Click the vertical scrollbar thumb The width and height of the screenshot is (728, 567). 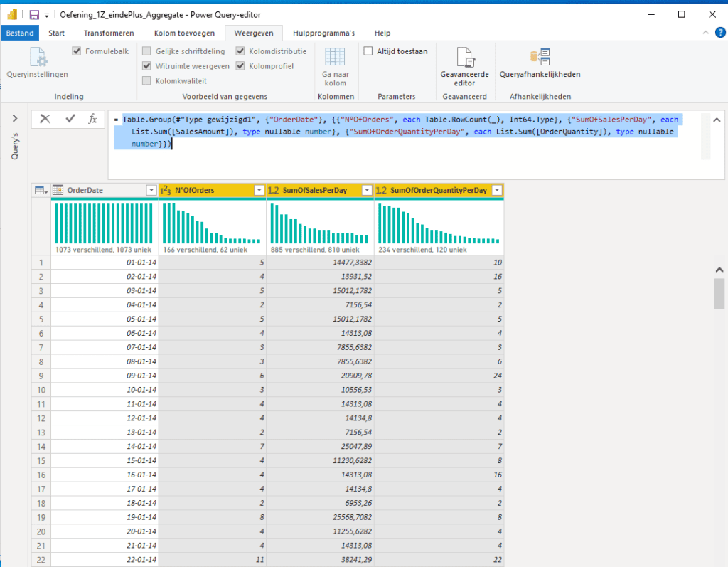point(719,294)
